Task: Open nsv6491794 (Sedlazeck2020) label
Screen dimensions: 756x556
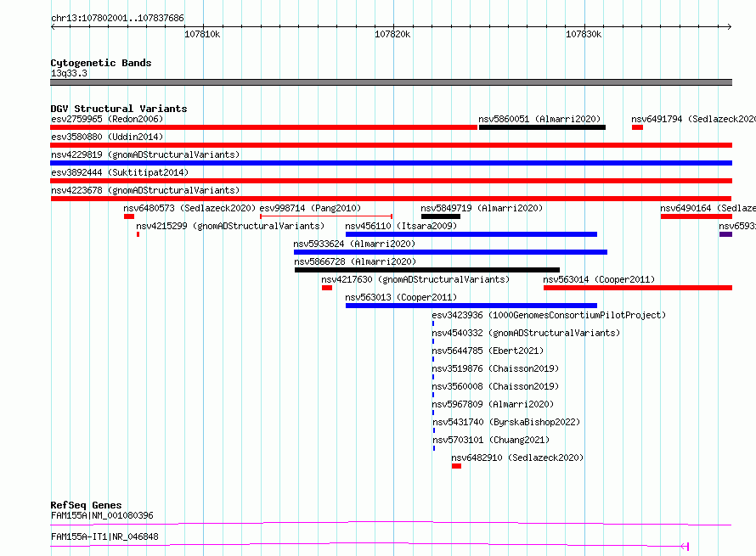Action: coord(693,119)
